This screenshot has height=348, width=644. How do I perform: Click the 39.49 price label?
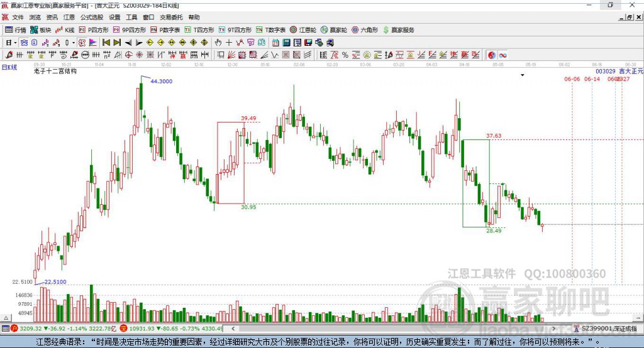pos(248,118)
